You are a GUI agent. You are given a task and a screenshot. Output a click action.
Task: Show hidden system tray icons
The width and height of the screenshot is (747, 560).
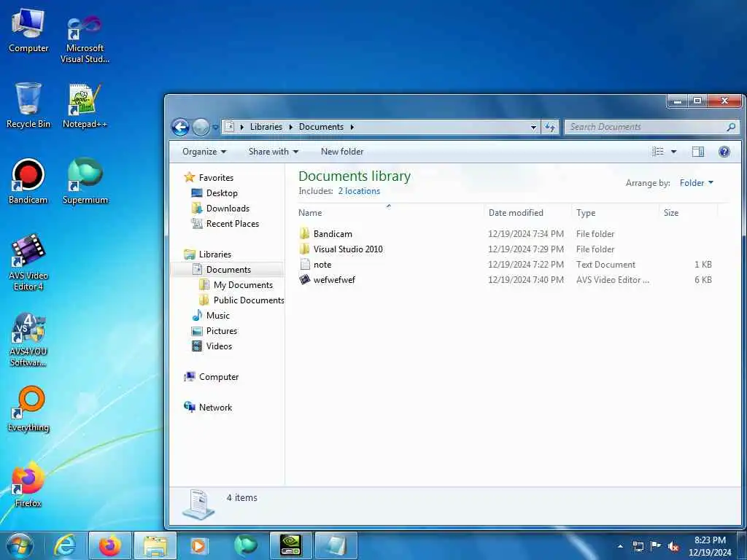point(620,546)
